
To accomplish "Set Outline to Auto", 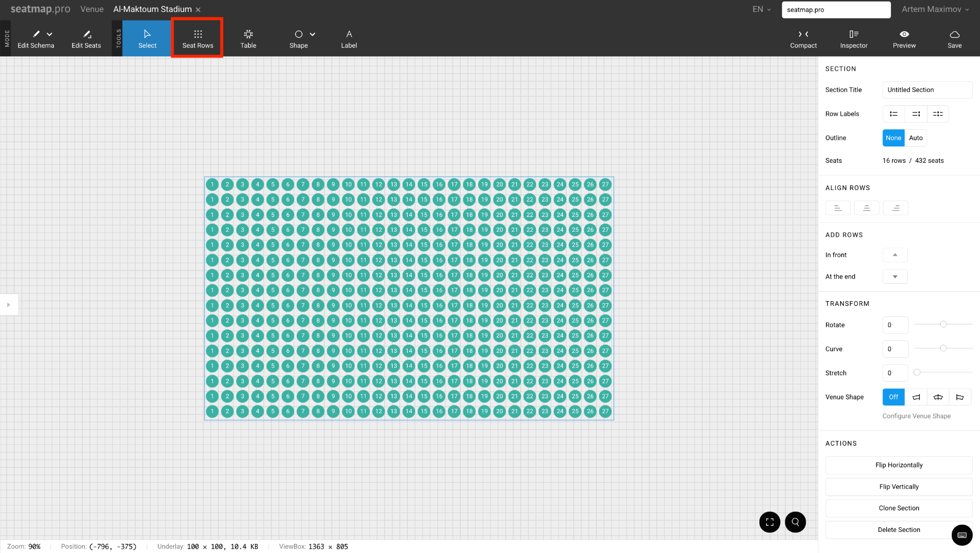I will 915,138.
